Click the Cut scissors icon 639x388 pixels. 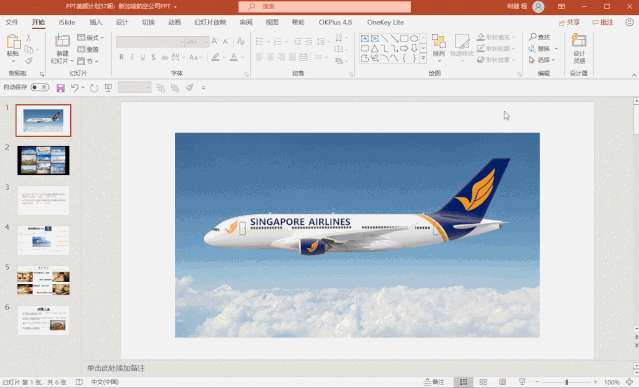click(x=29, y=38)
